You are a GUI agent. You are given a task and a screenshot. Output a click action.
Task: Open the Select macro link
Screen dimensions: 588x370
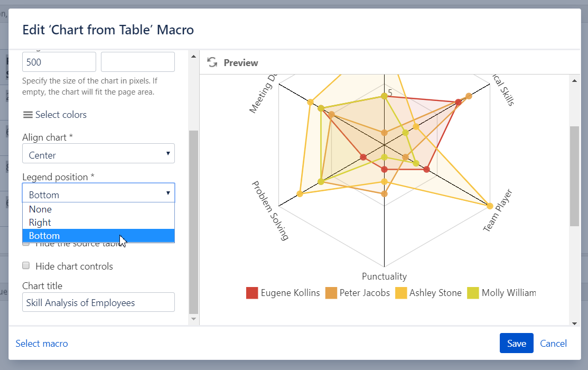coord(42,344)
